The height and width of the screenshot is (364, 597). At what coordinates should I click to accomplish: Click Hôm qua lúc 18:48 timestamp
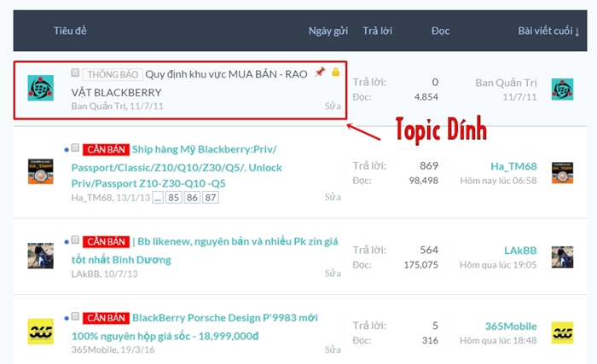498,340
